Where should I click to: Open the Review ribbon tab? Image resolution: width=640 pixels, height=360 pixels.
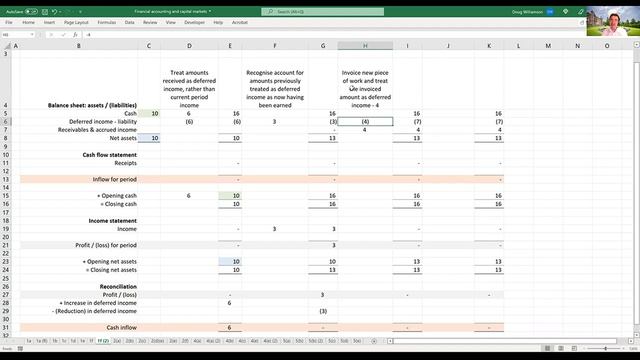point(150,22)
